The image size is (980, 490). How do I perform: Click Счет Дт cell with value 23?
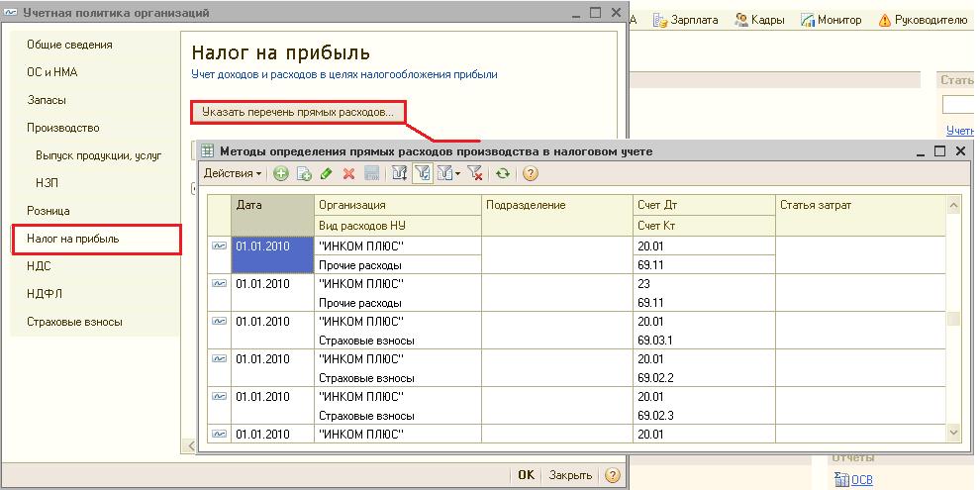pos(704,284)
